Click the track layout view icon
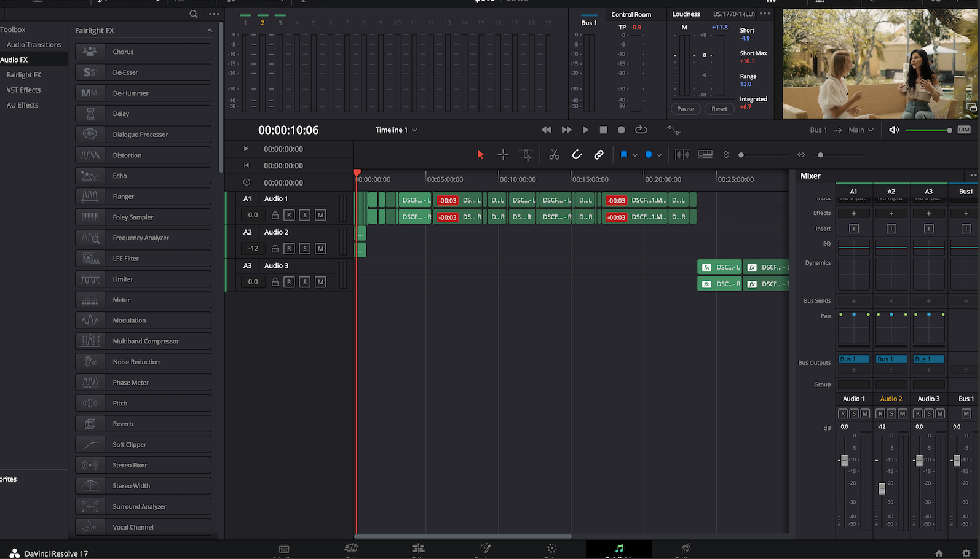980x559 pixels. click(x=705, y=155)
